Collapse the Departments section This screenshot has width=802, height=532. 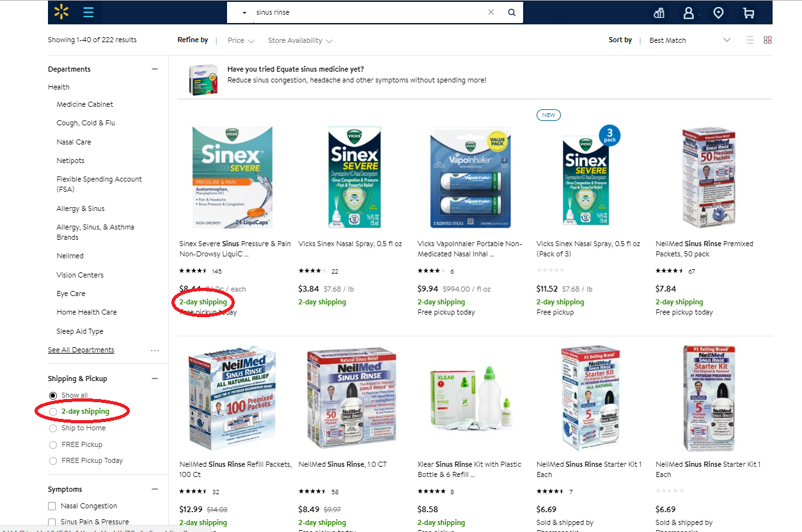tap(154, 69)
